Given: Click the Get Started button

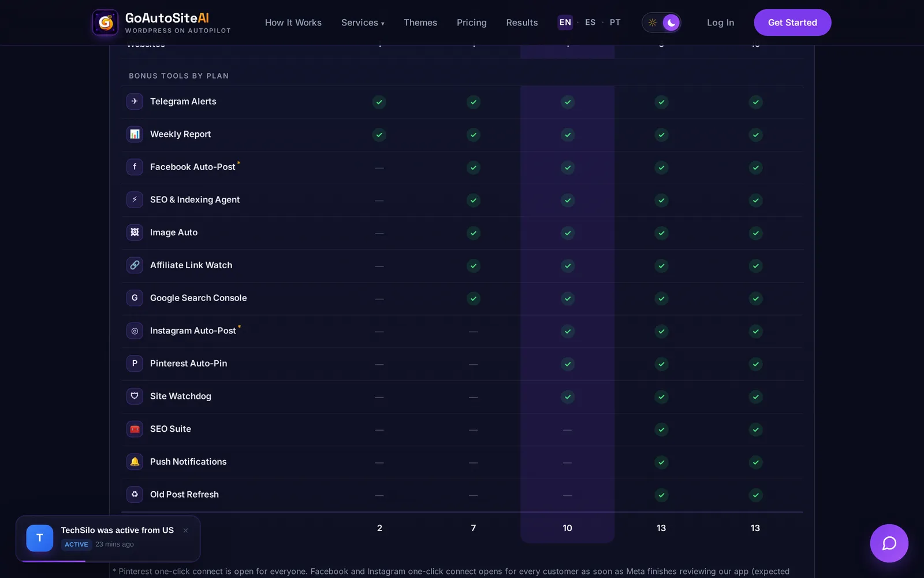Looking at the screenshot, I should [x=792, y=23].
